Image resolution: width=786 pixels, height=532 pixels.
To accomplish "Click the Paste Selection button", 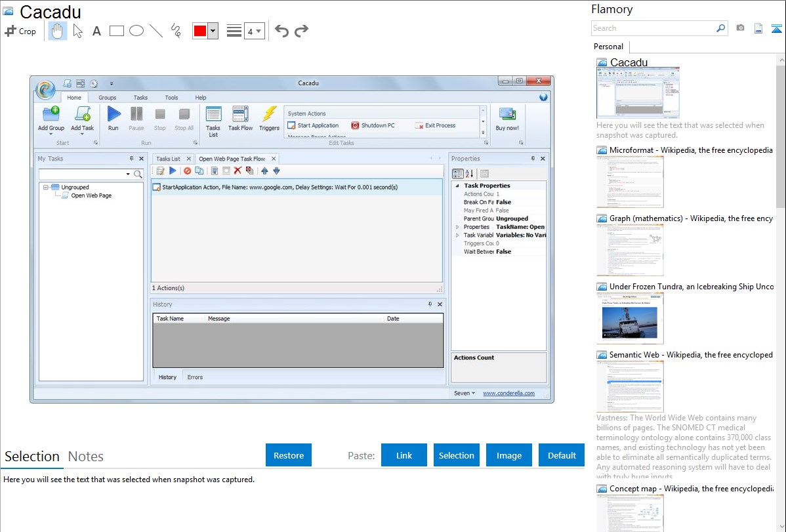I will click(456, 455).
